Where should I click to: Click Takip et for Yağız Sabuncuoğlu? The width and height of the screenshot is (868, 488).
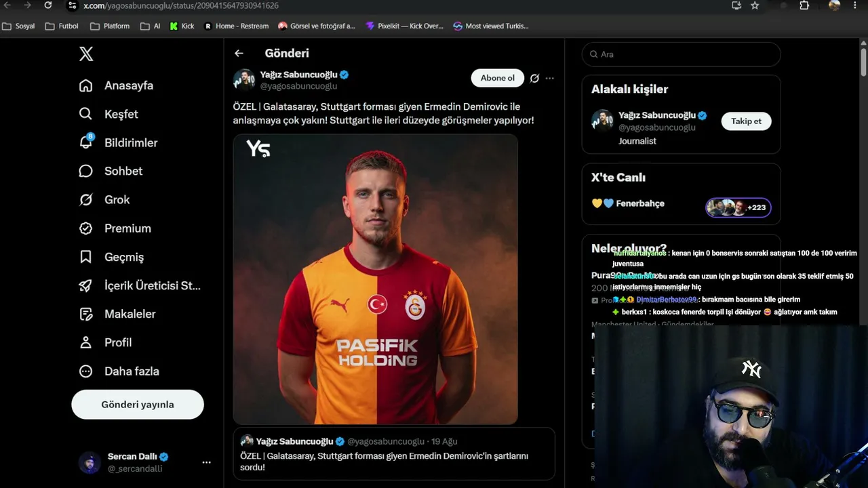746,121
